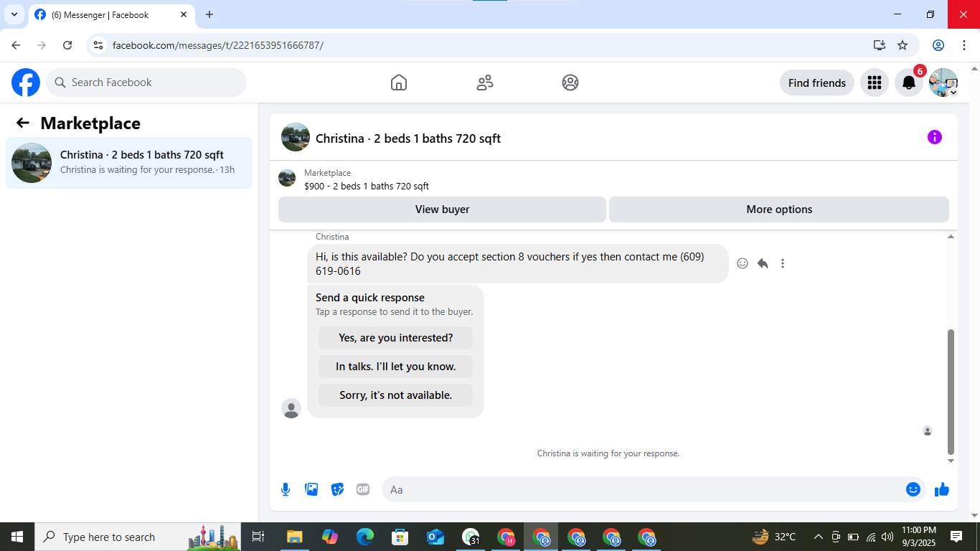Open Windows notification center
The image size is (980, 551).
point(956,537)
